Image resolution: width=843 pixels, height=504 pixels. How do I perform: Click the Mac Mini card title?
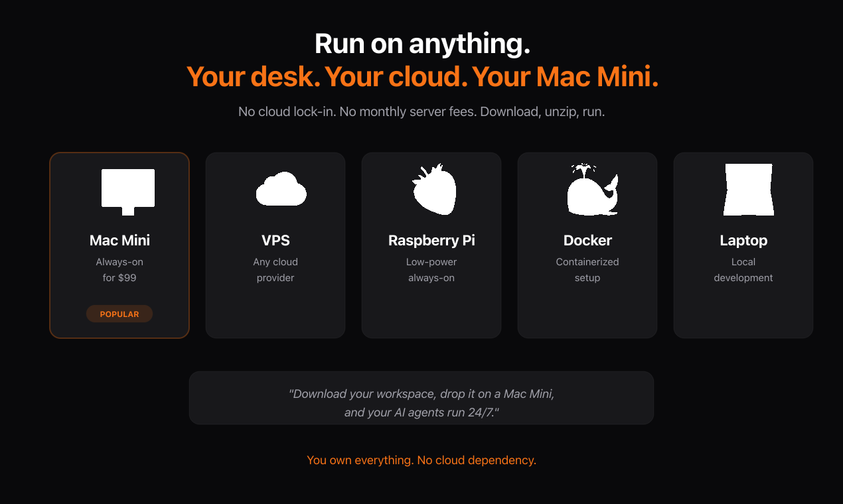point(119,240)
